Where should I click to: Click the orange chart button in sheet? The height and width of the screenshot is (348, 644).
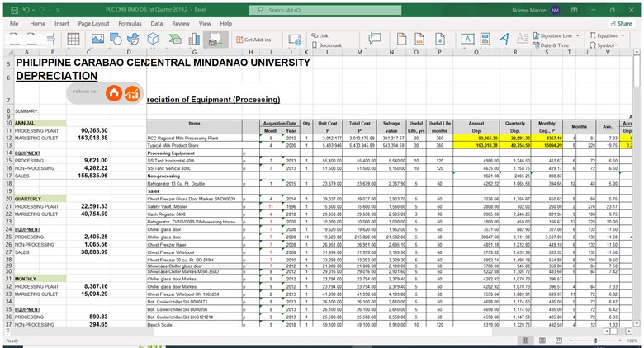click(132, 93)
